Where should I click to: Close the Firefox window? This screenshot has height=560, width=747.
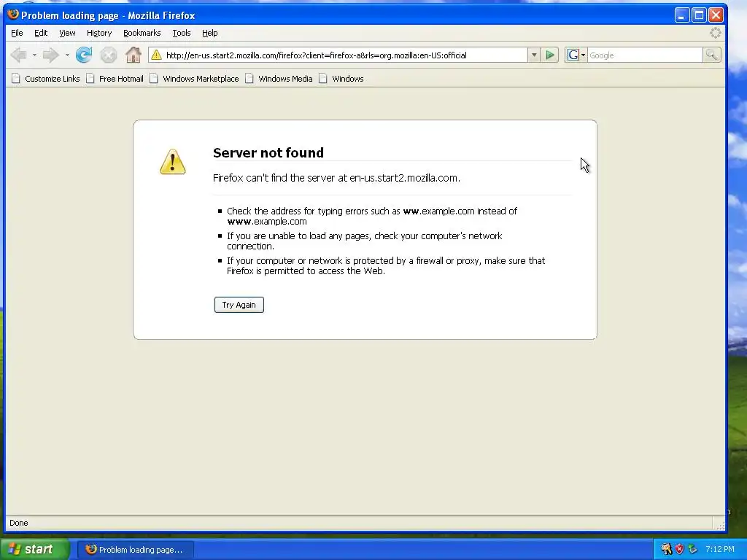(716, 15)
